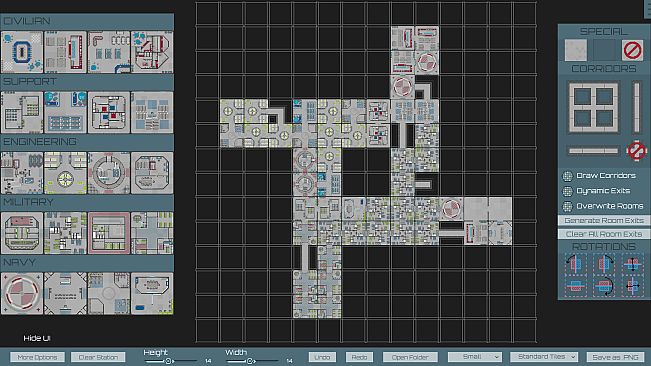
Task: Open More Options
Action: [37, 357]
